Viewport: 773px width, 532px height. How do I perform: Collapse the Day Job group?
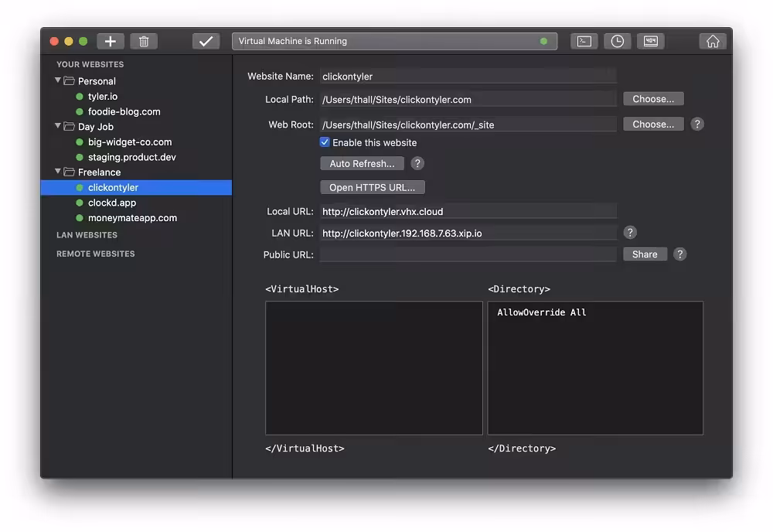coord(58,126)
